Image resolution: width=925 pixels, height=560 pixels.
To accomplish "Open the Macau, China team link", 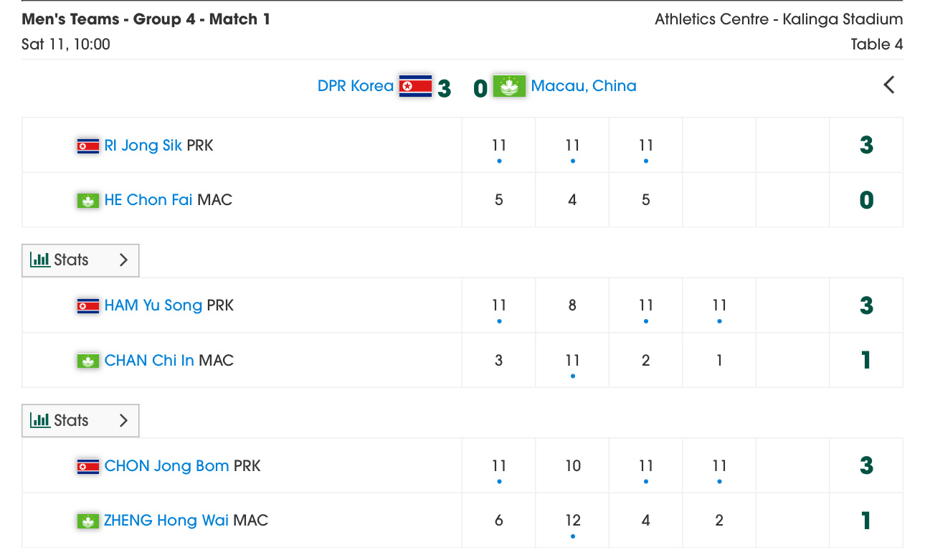I will pos(584,86).
